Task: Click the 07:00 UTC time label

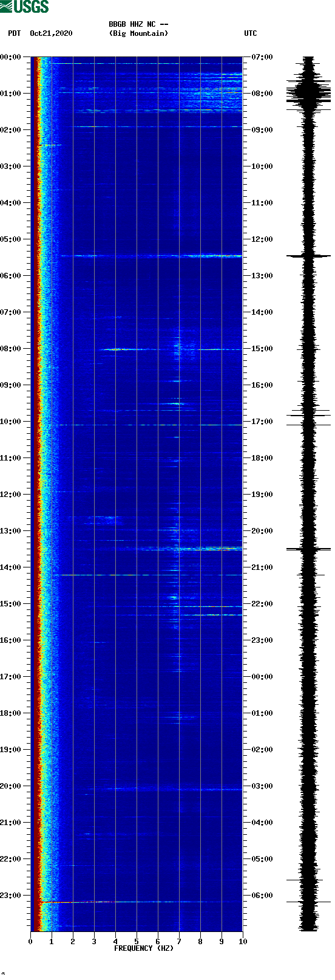Action: tap(262, 57)
